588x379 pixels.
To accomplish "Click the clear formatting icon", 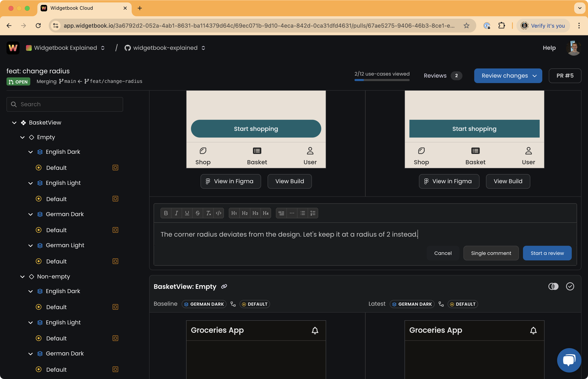I will pyautogui.click(x=208, y=213).
